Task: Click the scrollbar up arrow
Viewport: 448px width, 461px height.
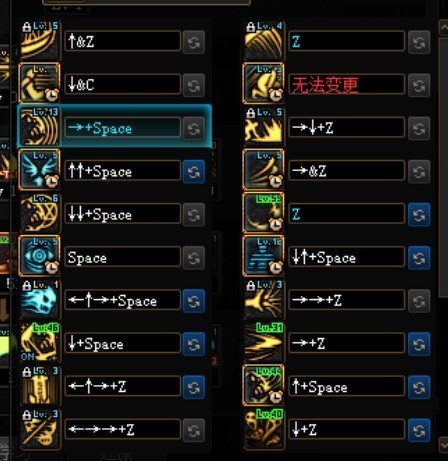Action: pyautogui.click(x=444, y=28)
